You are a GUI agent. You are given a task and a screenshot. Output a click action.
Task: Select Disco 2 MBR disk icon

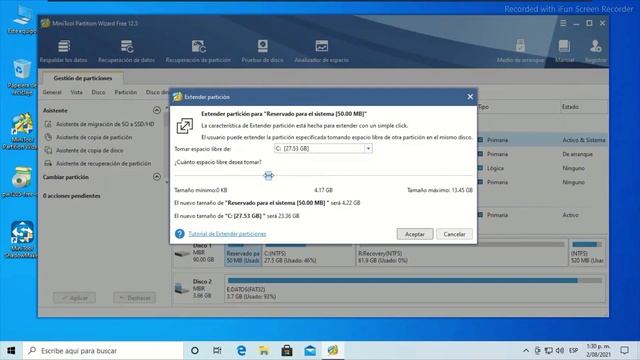(182, 288)
